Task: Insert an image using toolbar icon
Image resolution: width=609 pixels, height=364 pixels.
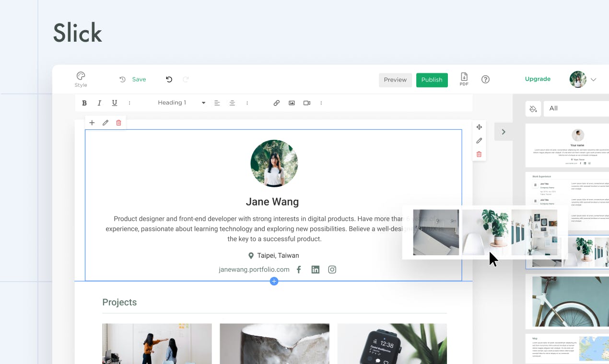Action: coord(292,103)
